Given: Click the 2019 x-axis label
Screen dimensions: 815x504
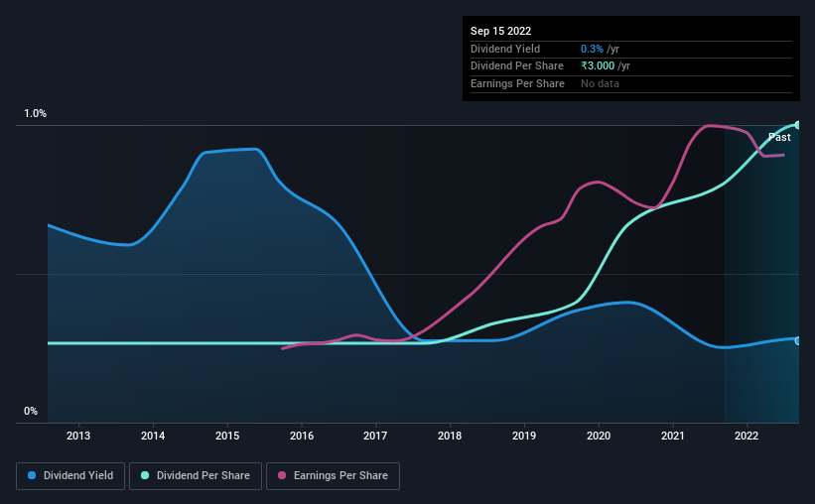Looking at the screenshot, I should 524,436.
